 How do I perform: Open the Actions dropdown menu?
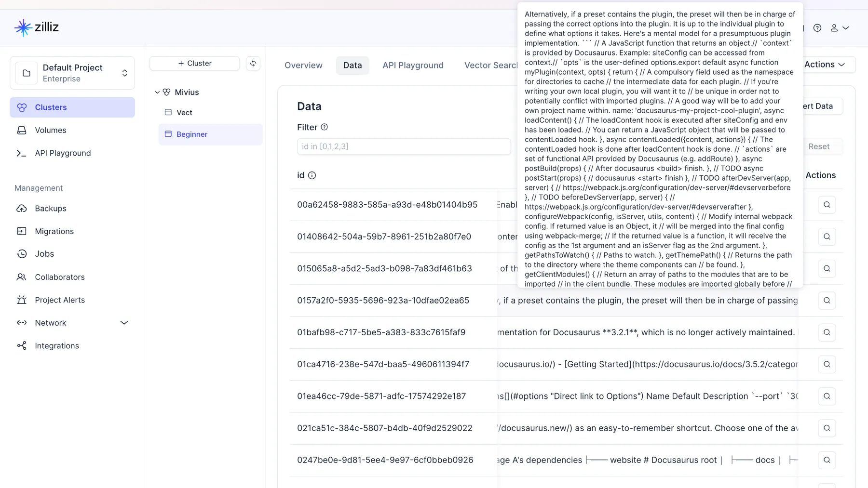coord(825,65)
